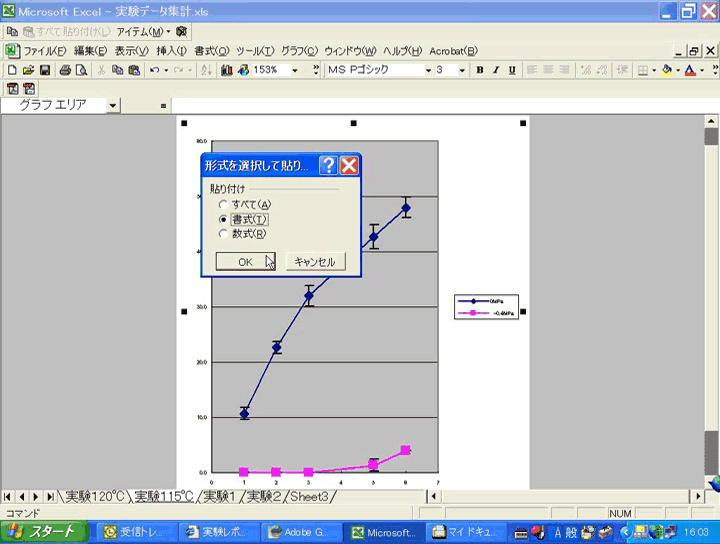Select the 数式(R) radio option

pos(224,234)
